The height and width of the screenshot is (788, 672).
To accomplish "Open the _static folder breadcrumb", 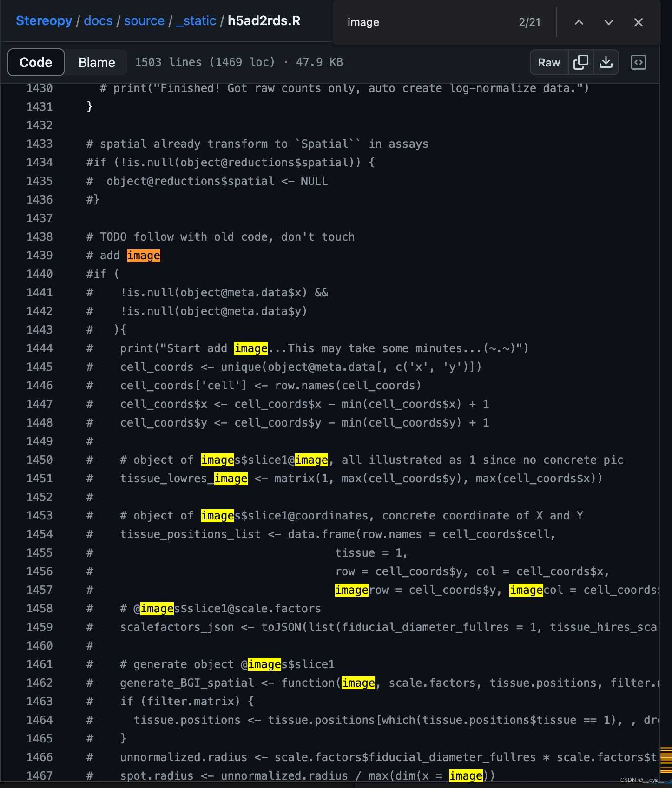I will (x=196, y=21).
